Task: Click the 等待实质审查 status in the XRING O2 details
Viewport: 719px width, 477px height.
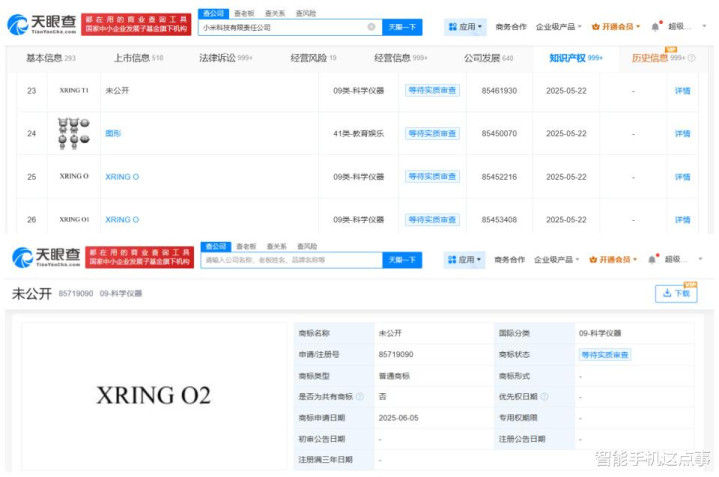Action: pos(605,355)
